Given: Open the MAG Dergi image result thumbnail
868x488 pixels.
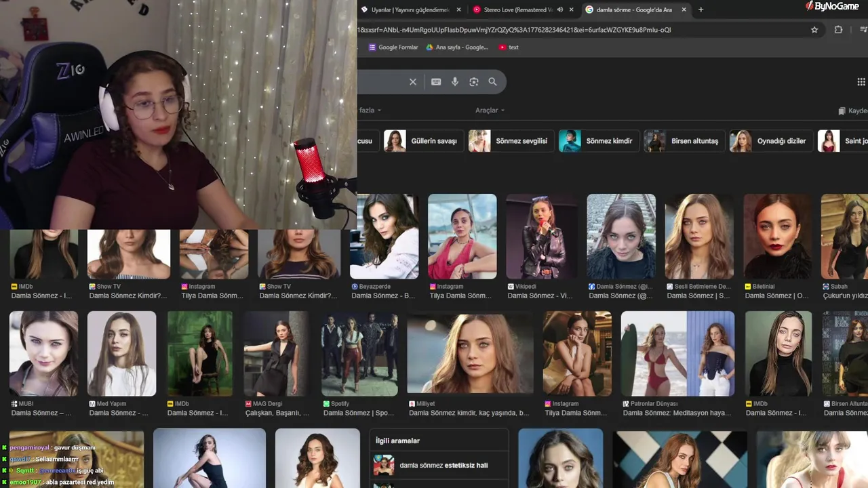Looking at the screenshot, I should [x=277, y=354].
